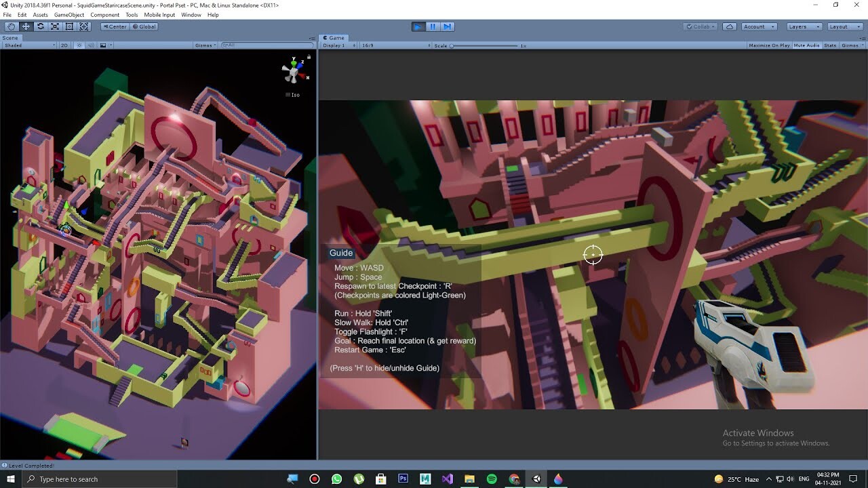Select the Hand tool in Unity toolbar

pos(11,26)
